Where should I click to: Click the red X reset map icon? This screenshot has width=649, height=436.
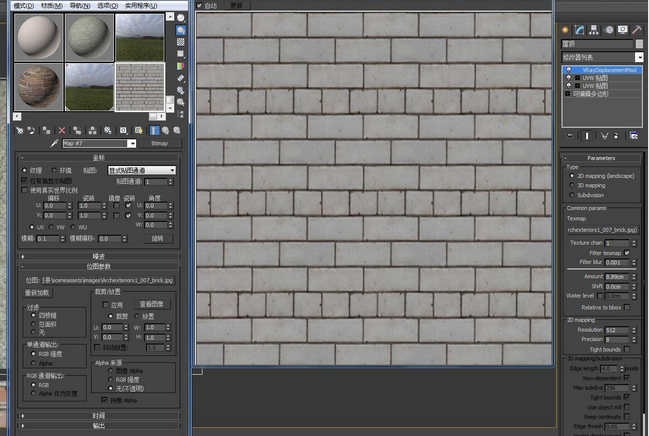click(62, 131)
